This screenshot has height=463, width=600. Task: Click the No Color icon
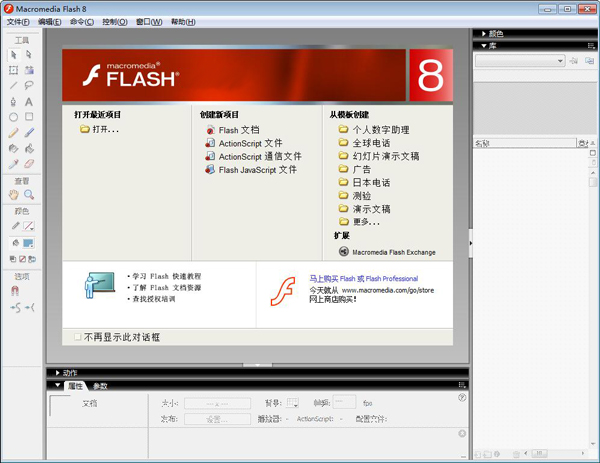[x=22, y=259]
